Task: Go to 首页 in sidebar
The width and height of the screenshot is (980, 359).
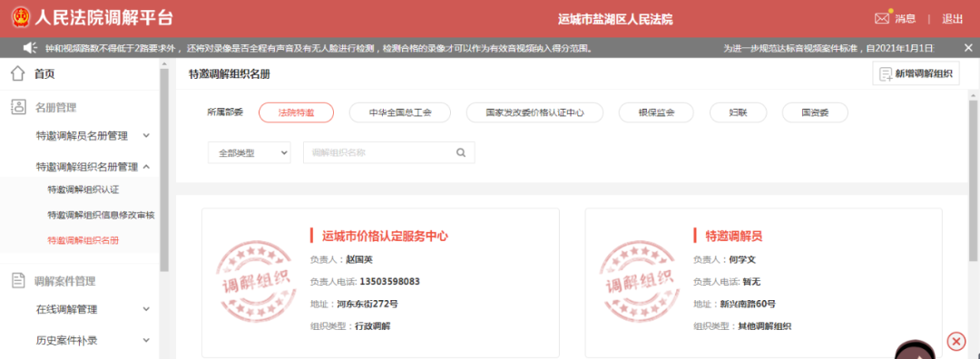Action: pyautogui.click(x=44, y=74)
